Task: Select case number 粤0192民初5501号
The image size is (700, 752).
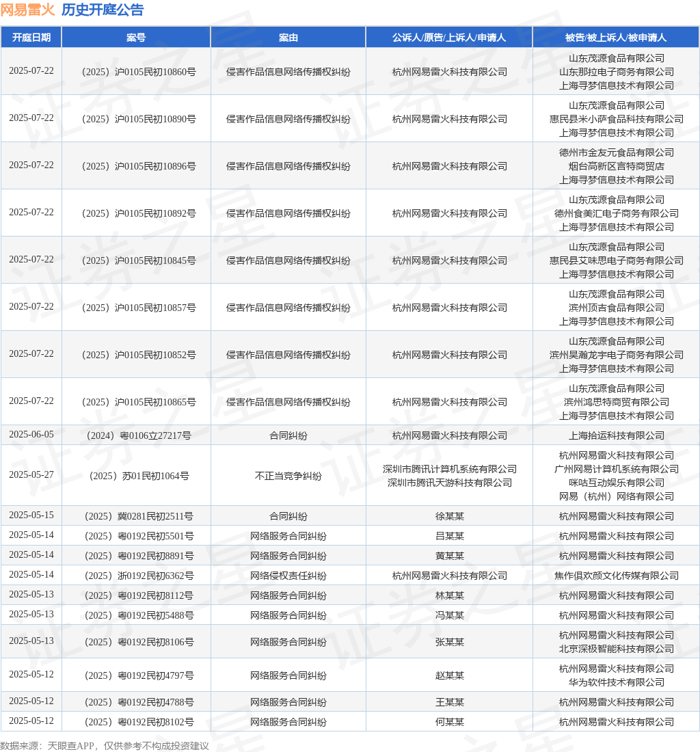Action: click(x=139, y=536)
